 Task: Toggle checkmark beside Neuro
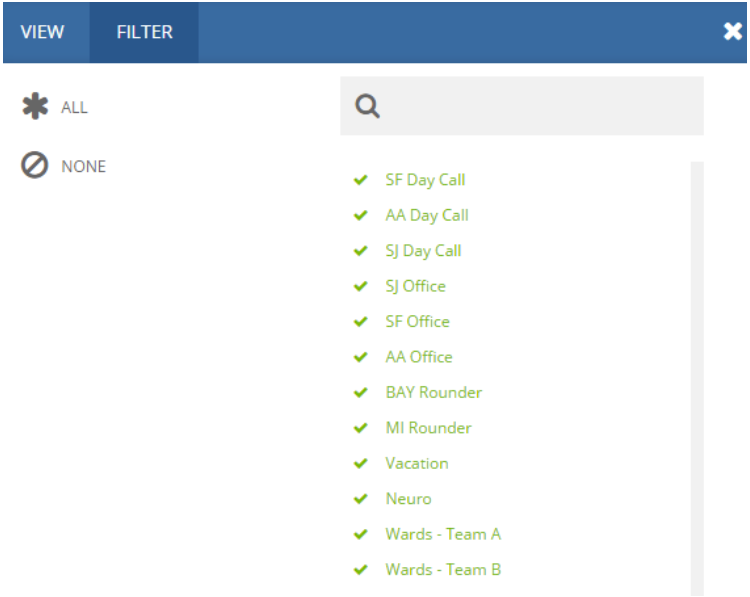click(x=361, y=499)
